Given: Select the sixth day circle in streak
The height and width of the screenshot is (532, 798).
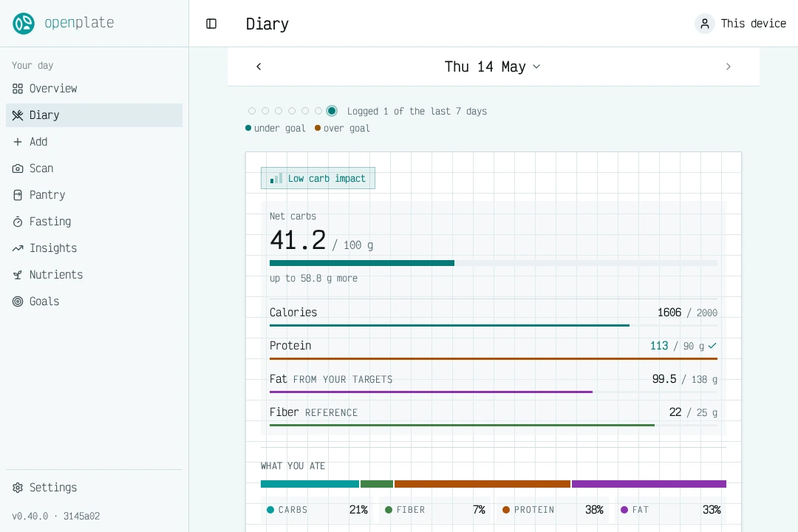Looking at the screenshot, I should tap(318, 111).
